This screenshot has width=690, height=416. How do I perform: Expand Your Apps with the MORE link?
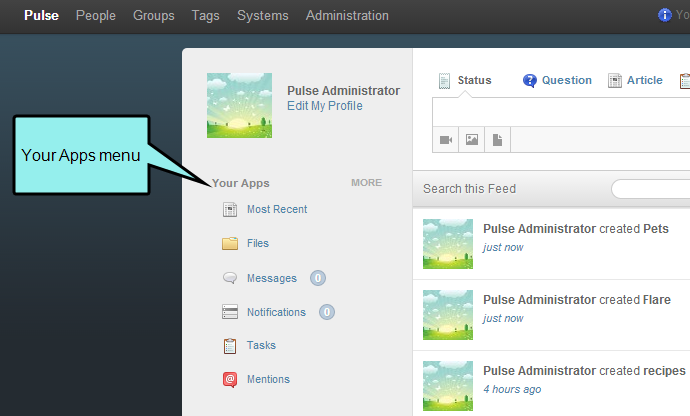(x=366, y=183)
